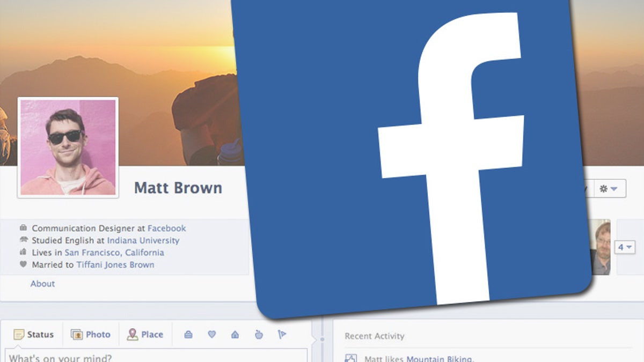The width and height of the screenshot is (644, 362).
Task: Open the gear settings dropdown
Action: tap(609, 189)
